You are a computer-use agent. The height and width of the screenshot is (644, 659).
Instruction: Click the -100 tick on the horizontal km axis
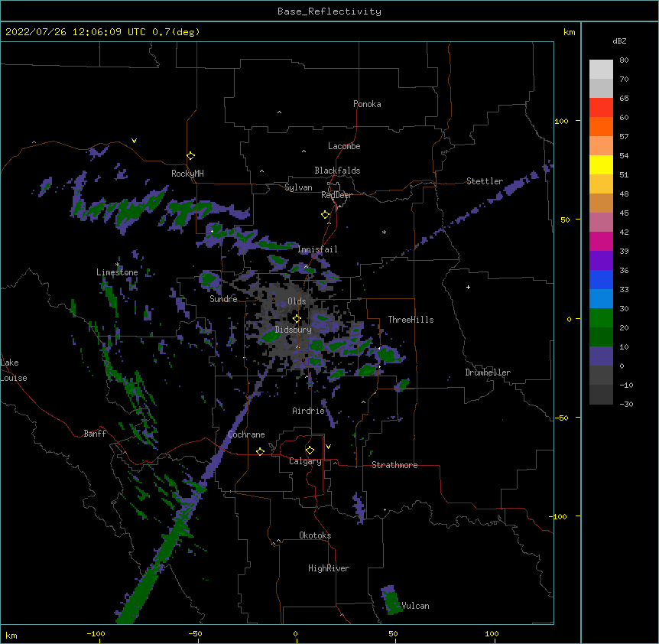(96, 634)
